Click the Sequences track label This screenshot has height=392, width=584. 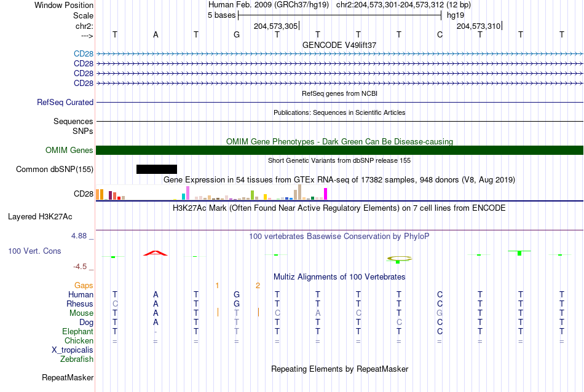[x=73, y=122]
